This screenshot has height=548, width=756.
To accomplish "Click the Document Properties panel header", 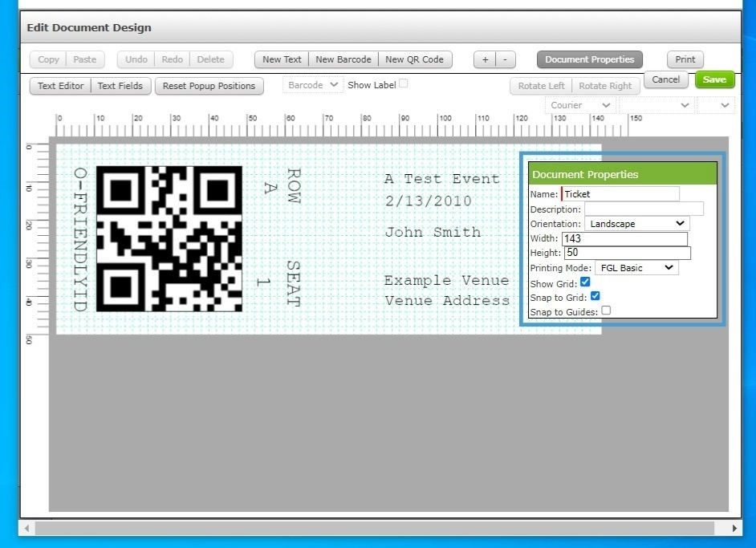I will (623, 174).
